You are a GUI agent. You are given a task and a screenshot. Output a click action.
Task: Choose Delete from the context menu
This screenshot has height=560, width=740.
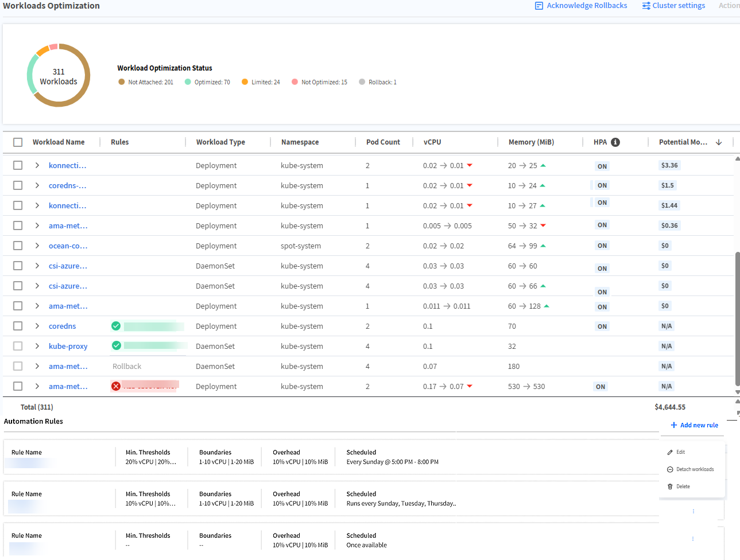point(683,486)
